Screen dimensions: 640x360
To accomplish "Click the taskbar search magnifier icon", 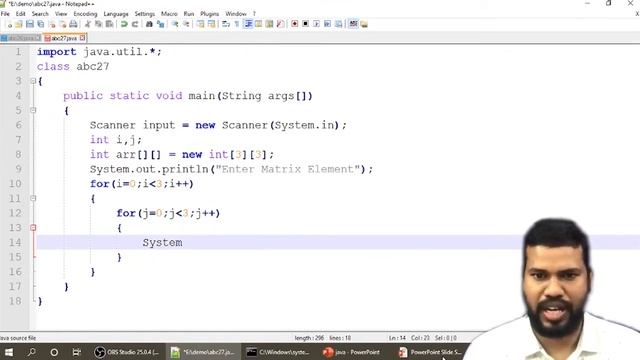I will (31, 352).
